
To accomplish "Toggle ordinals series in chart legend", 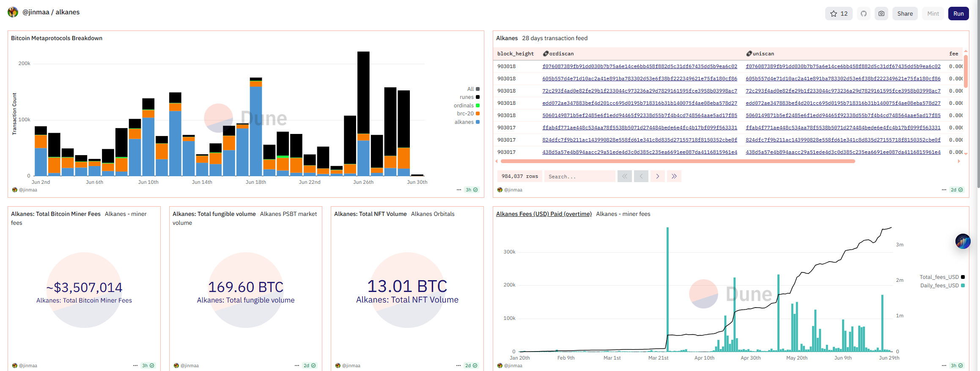I will (467, 106).
